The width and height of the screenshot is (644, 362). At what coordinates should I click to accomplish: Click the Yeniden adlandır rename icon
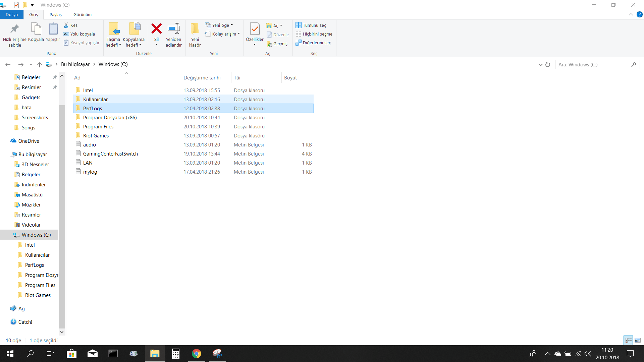173,29
